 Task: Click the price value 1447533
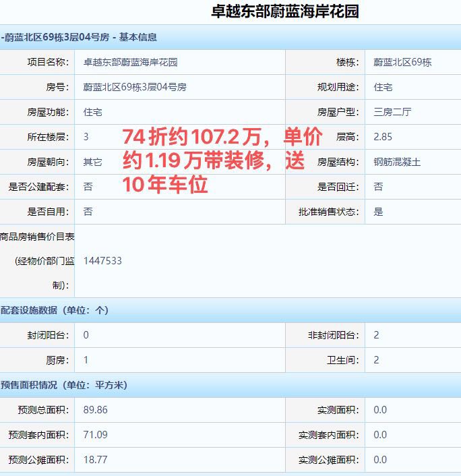coord(102,260)
